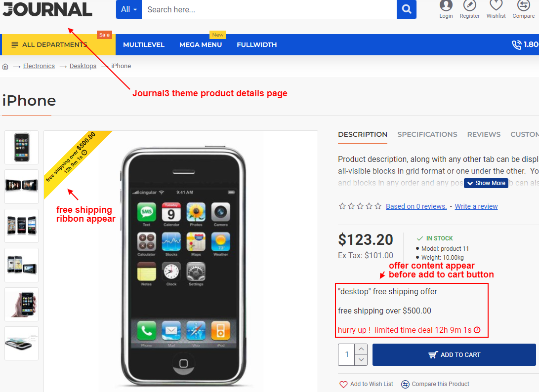The height and width of the screenshot is (392, 539).
Task: Expand description with Show More button
Action: (x=486, y=183)
